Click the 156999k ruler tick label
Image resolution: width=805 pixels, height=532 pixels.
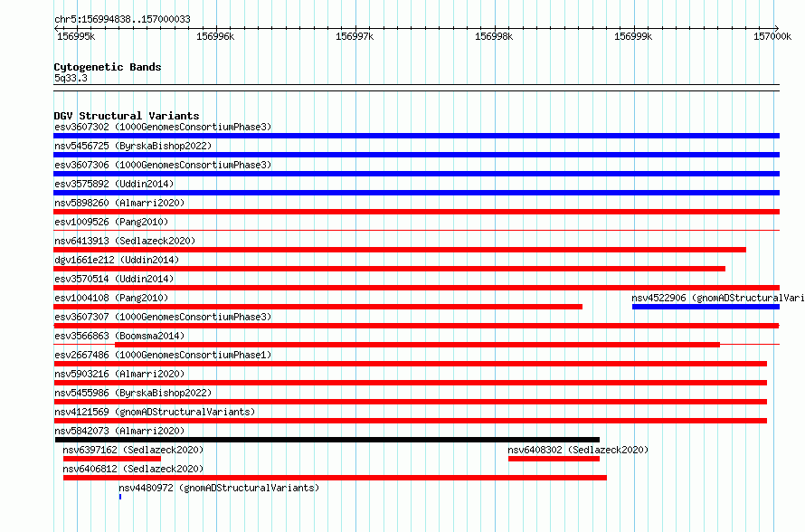click(633, 36)
